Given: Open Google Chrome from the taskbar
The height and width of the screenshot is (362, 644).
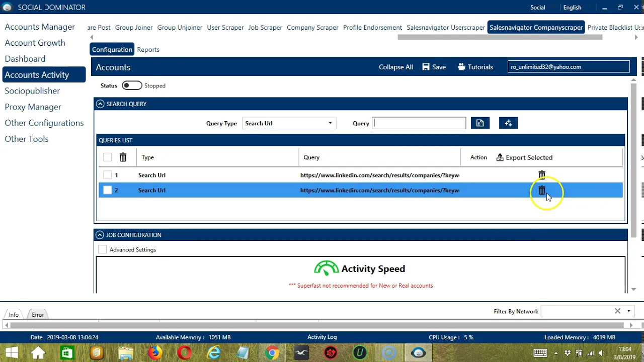Looking at the screenshot, I should (272, 353).
